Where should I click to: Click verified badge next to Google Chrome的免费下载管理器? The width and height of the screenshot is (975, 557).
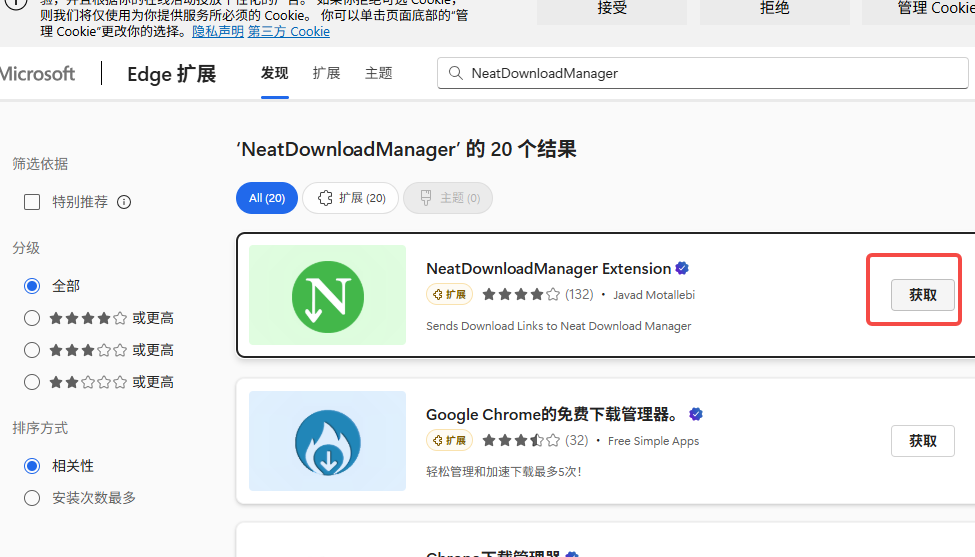pos(696,414)
